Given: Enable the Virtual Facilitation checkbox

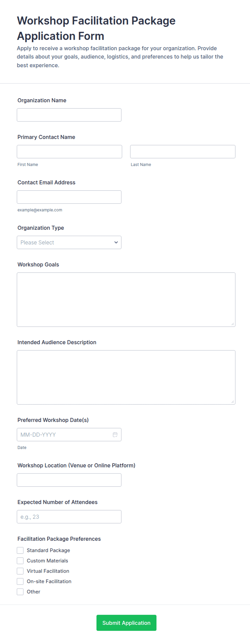Looking at the screenshot, I should point(20,571).
